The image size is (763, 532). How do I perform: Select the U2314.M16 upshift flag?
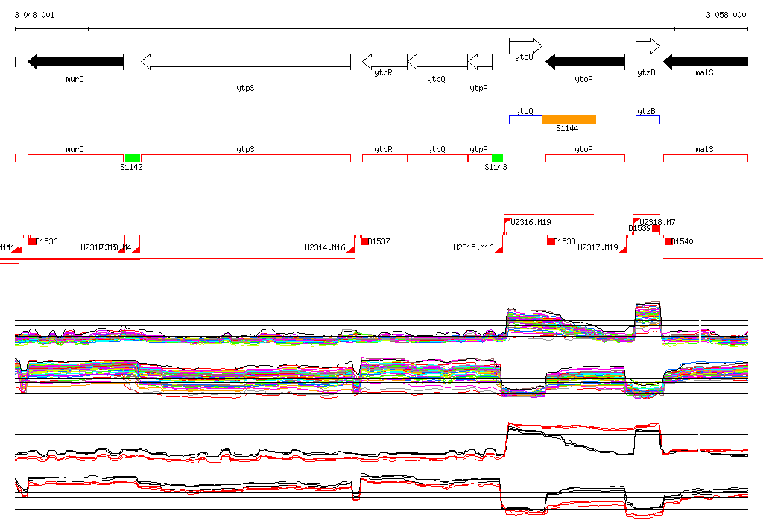(x=350, y=249)
